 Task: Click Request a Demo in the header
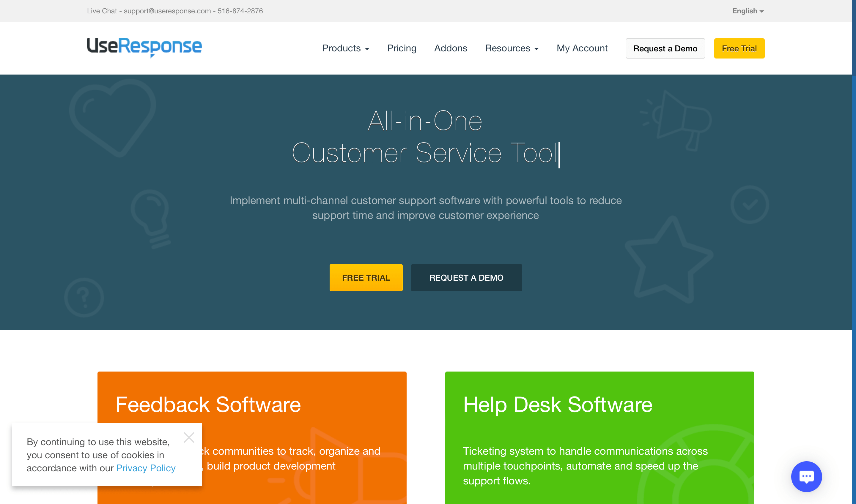665,48
